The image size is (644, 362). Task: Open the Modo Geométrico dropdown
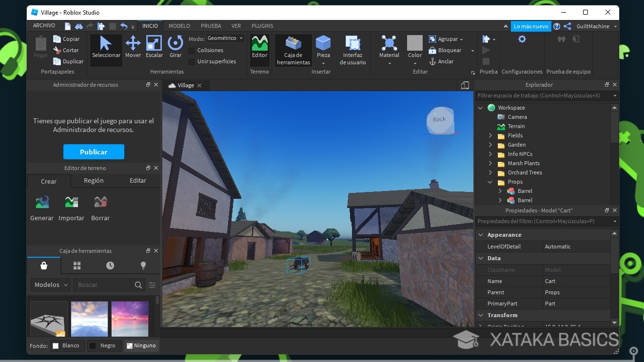click(x=225, y=38)
